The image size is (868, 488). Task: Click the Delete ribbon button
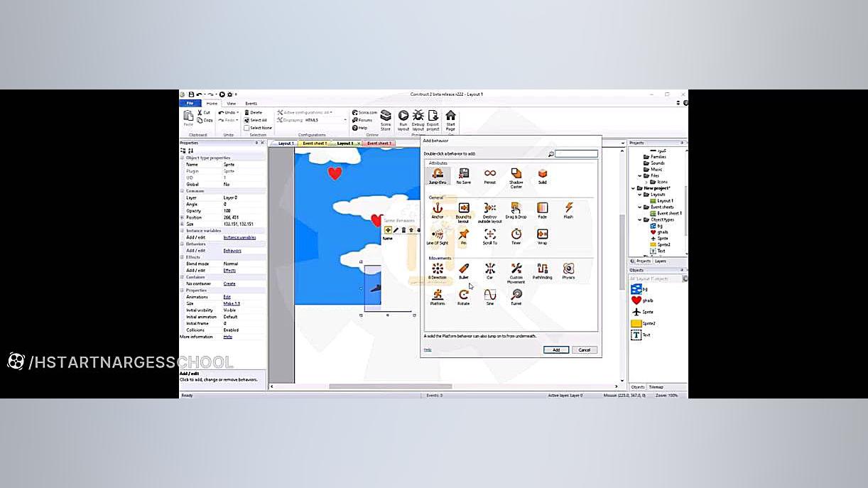[x=254, y=112]
